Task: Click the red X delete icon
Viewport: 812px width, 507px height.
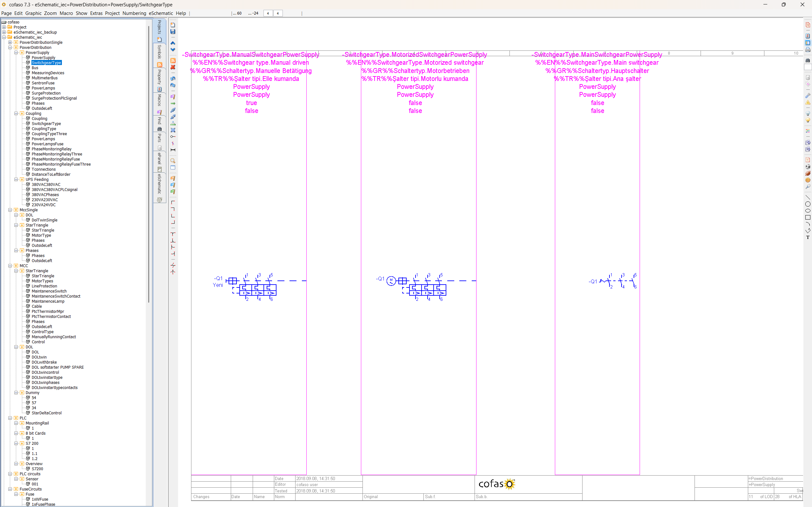Action: pos(173,67)
